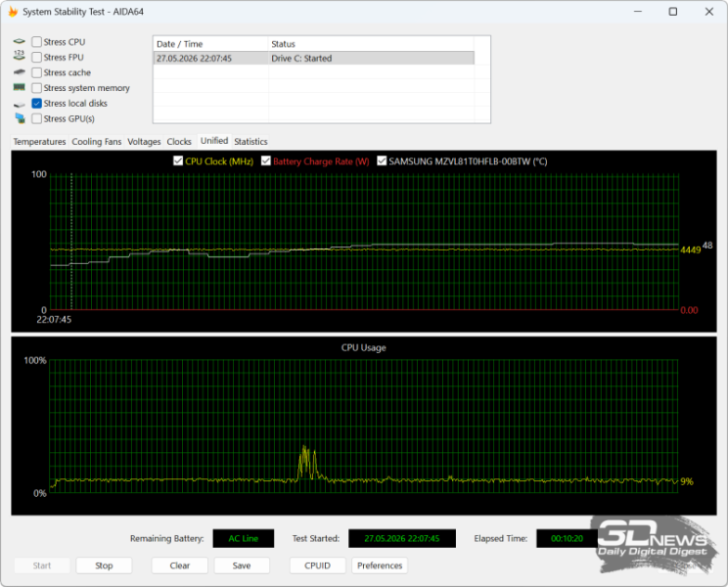The height and width of the screenshot is (587, 728).
Task: Uncheck the Stress local disks checkbox
Action: (36, 103)
